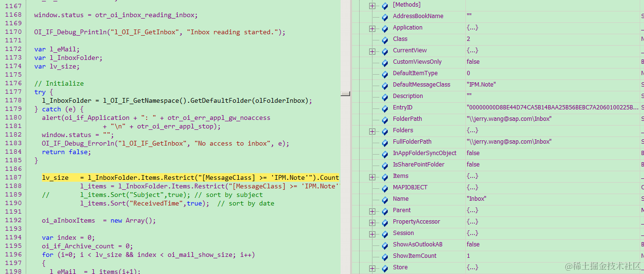Expand the Parent node
Viewport: 644px width, 274px height.
pos(372,211)
